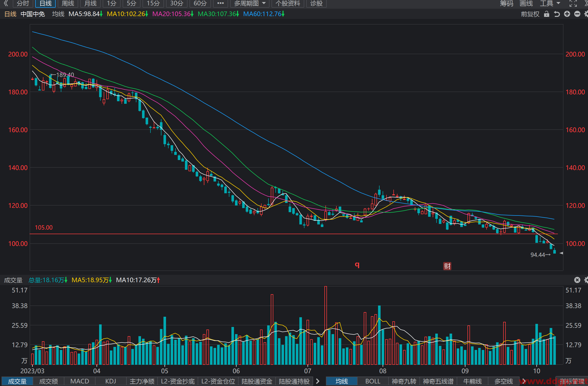Click the lock icon beside 前复权
This screenshot has width=588, height=386.
(546, 14)
